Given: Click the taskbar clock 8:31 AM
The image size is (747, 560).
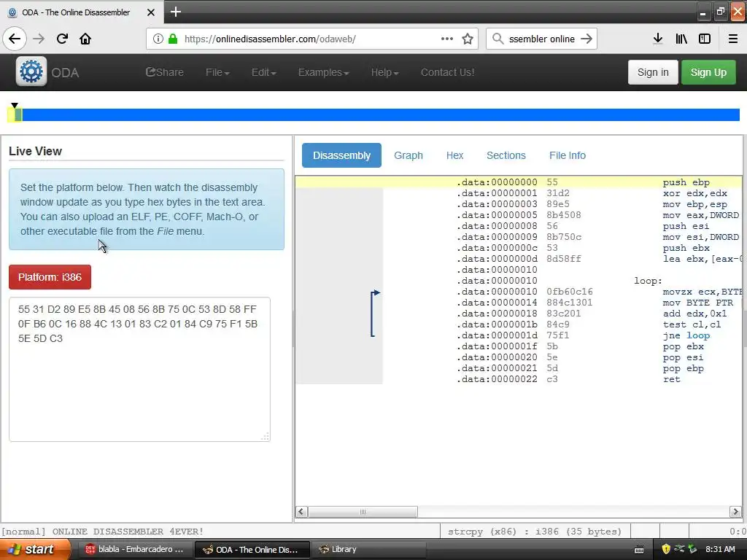Looking at the screenshot, I should [720, 549].
